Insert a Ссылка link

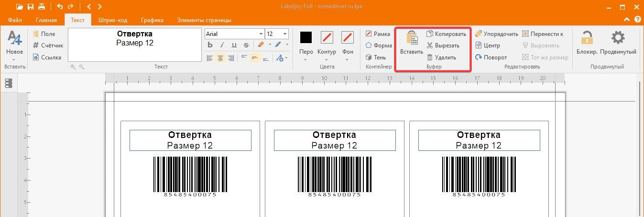[x=47, y=57]
